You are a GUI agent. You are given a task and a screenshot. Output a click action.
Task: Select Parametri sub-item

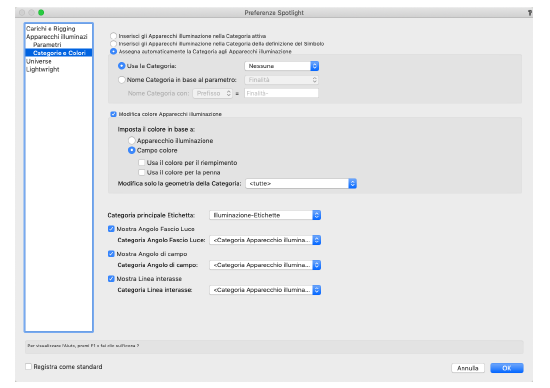47,45
